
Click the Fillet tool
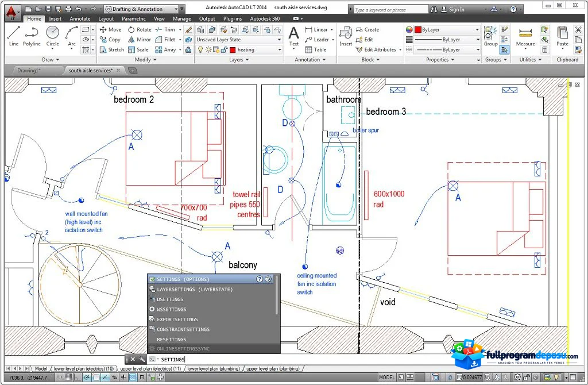click(x=165, y=40)
